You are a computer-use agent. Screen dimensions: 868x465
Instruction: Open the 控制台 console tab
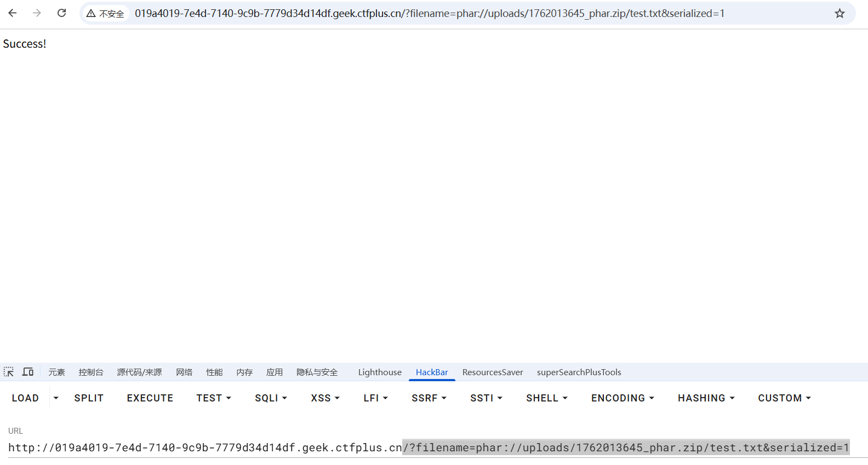pyautogui.click(x=91, y=372)
